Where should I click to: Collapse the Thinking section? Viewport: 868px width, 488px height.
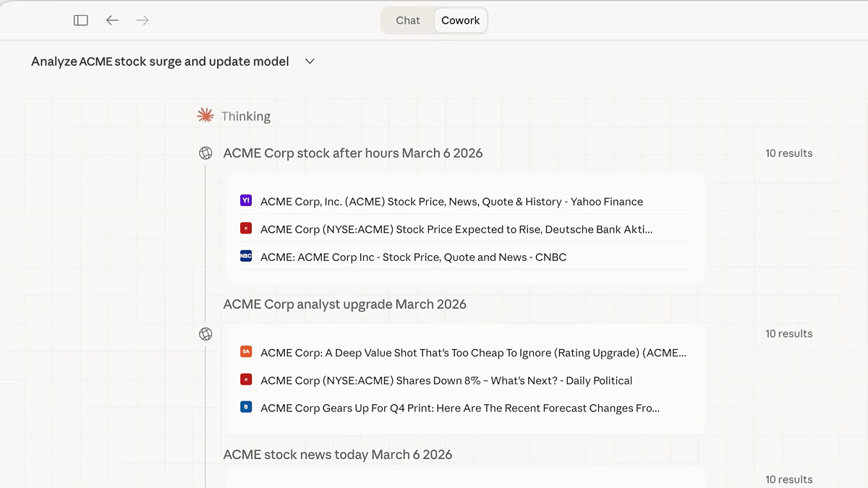[x=246, y=116]
